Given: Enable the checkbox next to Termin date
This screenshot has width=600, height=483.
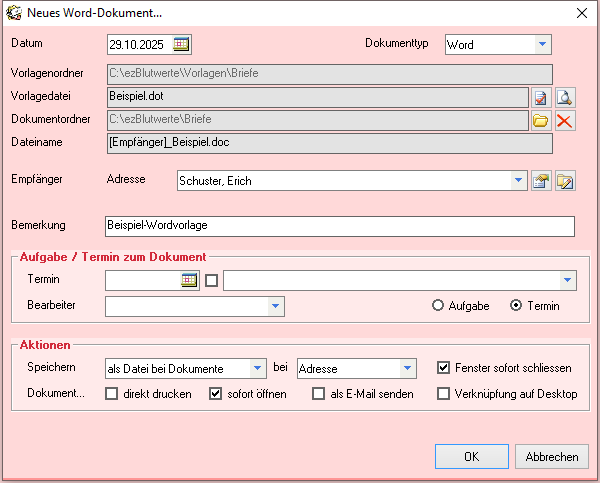Looking at the screenshot, I should (x=211, y=280).
